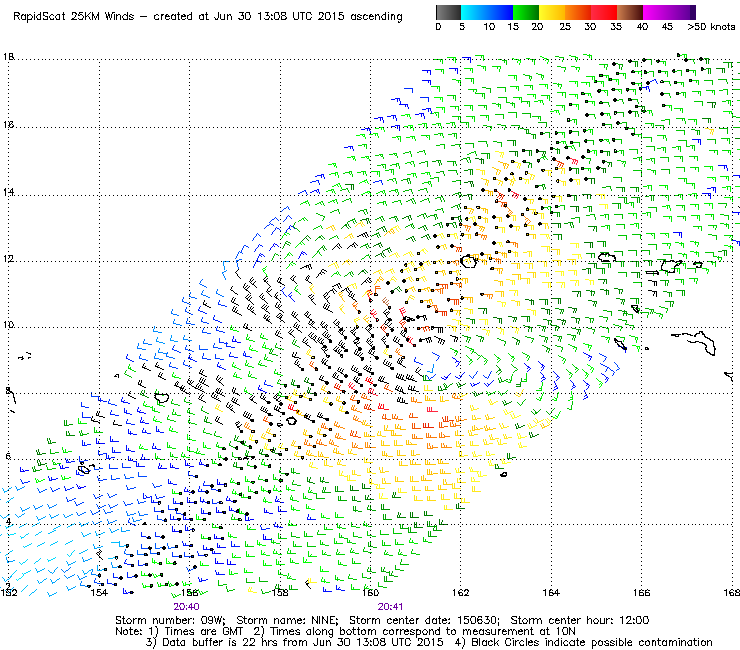Click the 158 longitude axis label
740x650 pixels.
point(280,592)
